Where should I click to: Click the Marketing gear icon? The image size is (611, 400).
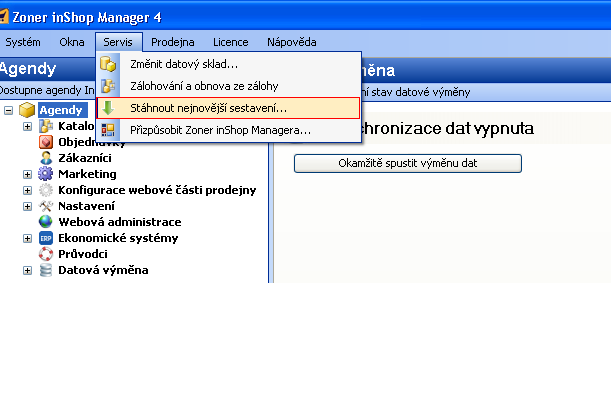(x=46, y=174)
